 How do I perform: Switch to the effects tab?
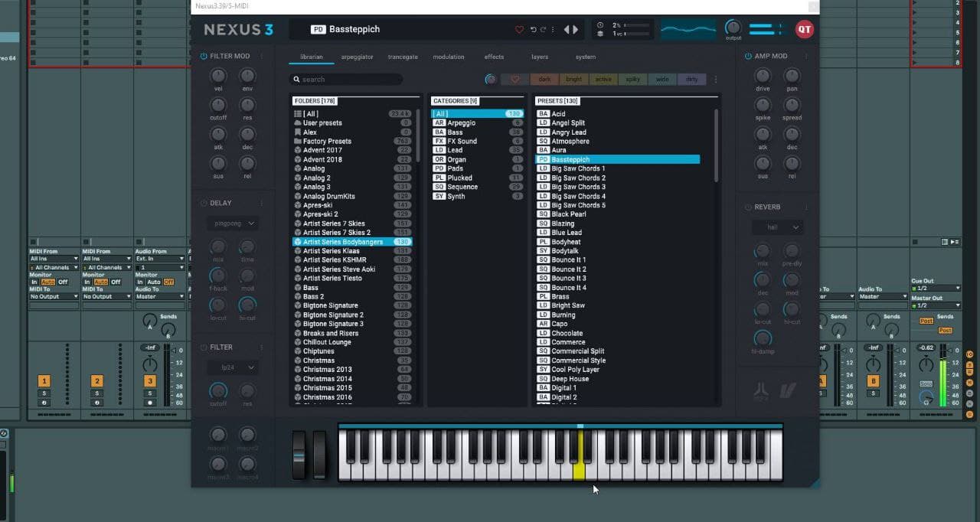(x=494, y=57)
